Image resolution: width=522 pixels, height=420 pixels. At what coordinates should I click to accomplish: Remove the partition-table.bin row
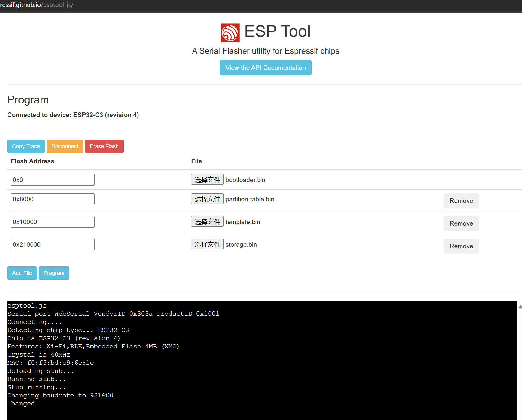click(461, 201)
